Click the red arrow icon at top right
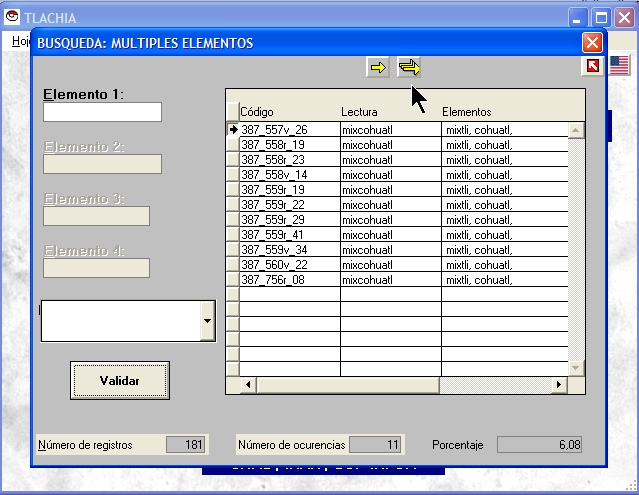This screenshot has height=495, width=639. coord(593,66)
